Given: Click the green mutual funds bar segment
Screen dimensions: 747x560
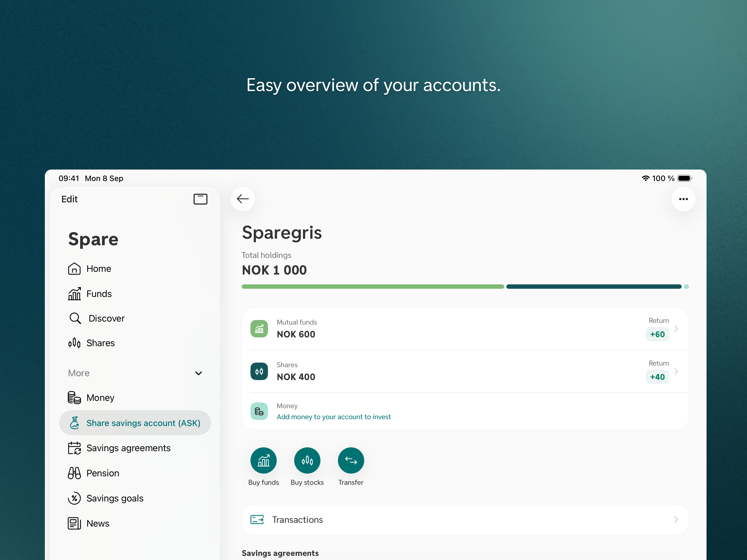Looking at the screenshot, I should 373,287.
